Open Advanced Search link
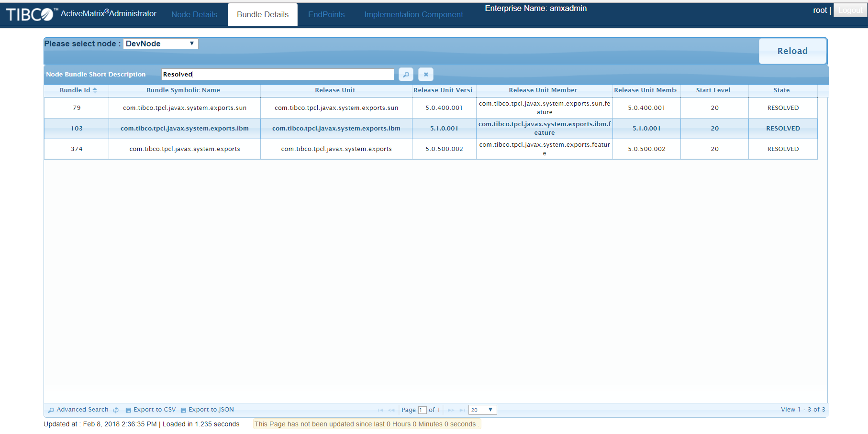 click(x=83, y=410)
